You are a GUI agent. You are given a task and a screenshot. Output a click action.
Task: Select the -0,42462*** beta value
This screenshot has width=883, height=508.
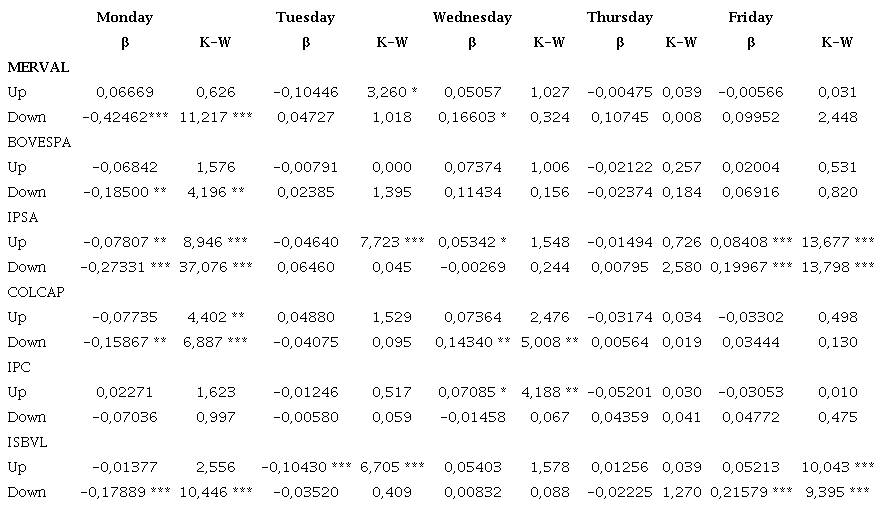point(125,117)
